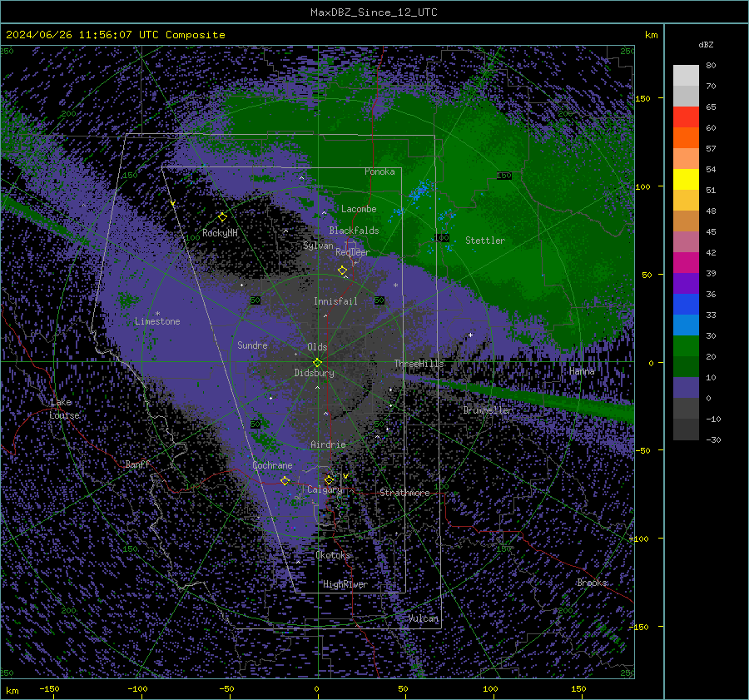Click the 150 range ring label near Stettler
The width and height of the screenshot is (749, 700).
504,176
